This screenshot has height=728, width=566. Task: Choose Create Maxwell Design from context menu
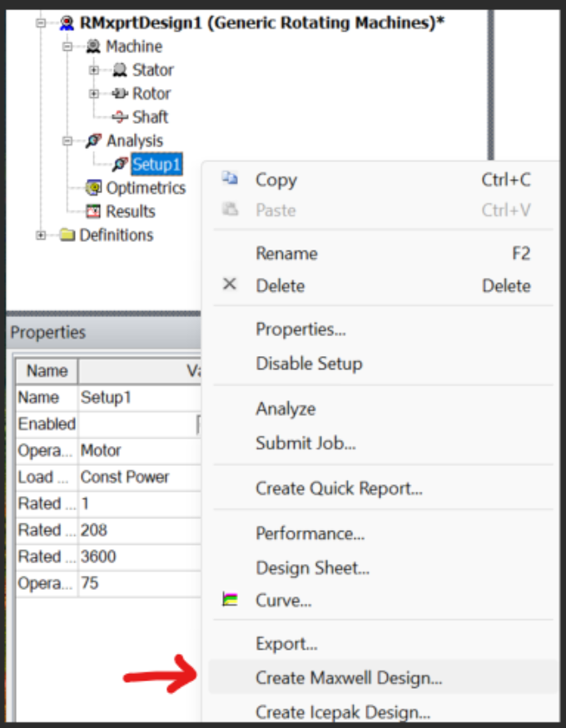click(x=349, y=678)
